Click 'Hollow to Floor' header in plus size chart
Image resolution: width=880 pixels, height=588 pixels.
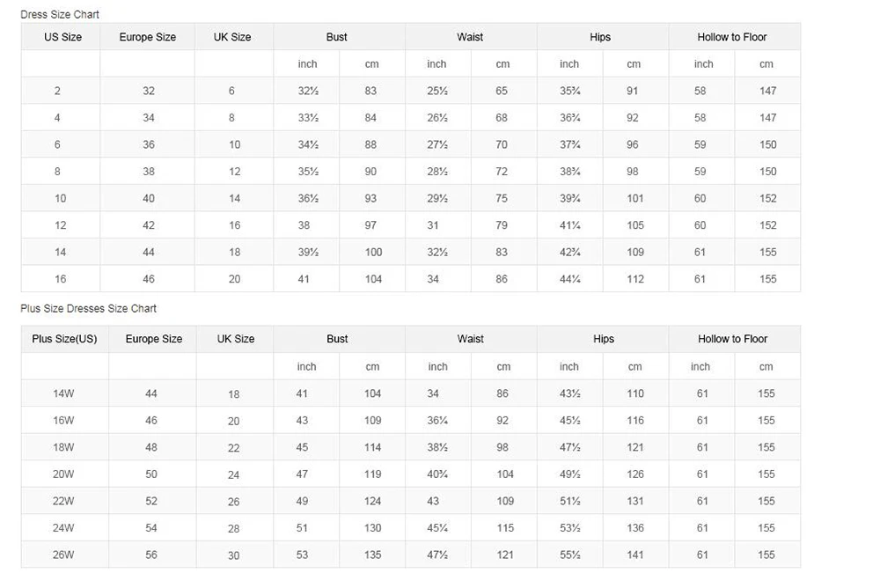coord(732,339)
